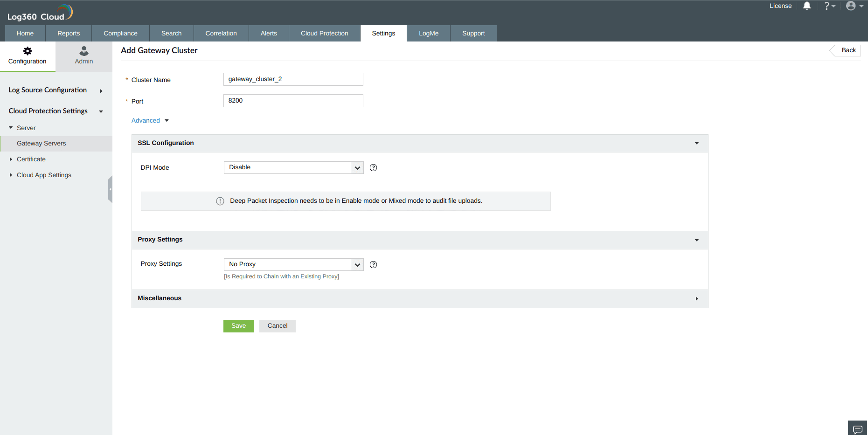868x435 pixels.
Task: Select Certificate in the sidebar
Action: tap(31, 159)
